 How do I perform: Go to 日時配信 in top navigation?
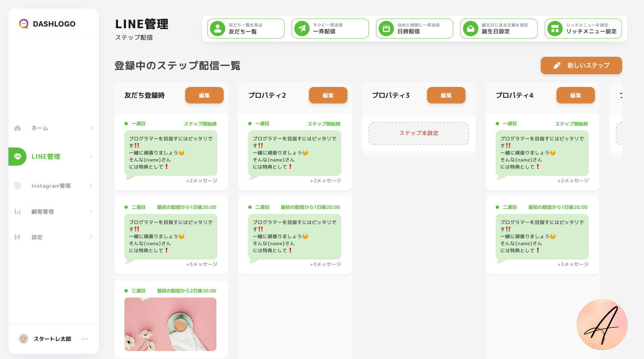click(415, 29)
